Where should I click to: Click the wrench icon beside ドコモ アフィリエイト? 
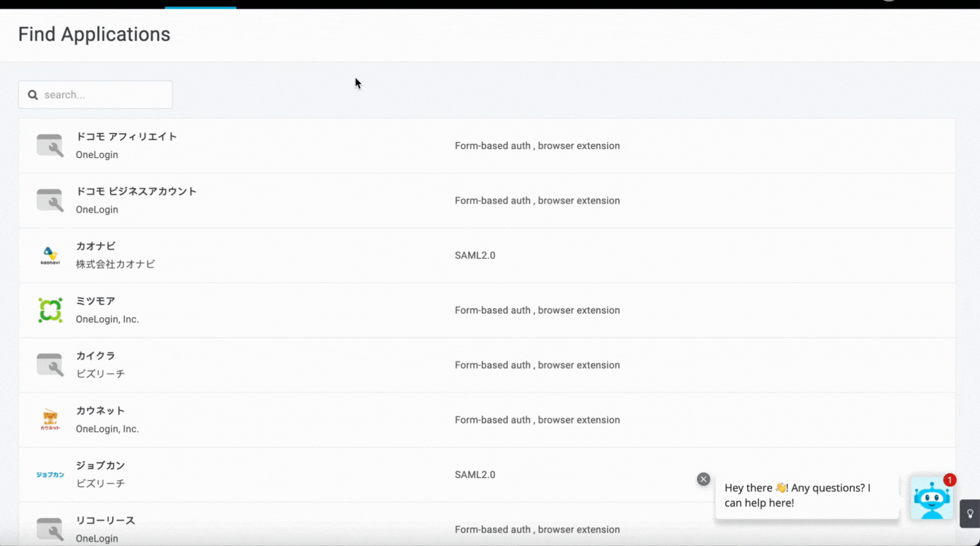(50, 145)
